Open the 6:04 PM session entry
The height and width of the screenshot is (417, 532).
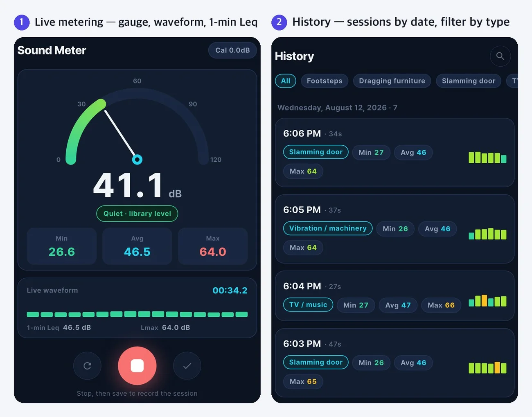(394, 296)
